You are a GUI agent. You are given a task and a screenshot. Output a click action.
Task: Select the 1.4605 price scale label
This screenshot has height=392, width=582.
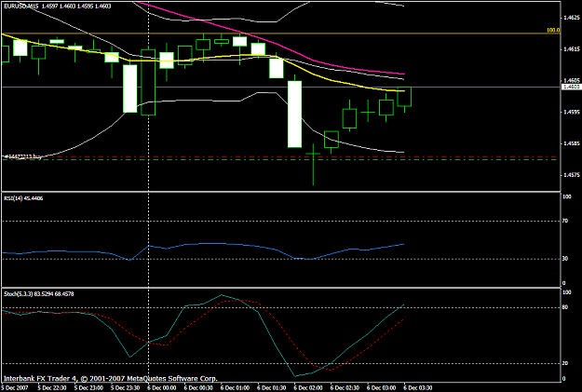click(x=572, y=81)
